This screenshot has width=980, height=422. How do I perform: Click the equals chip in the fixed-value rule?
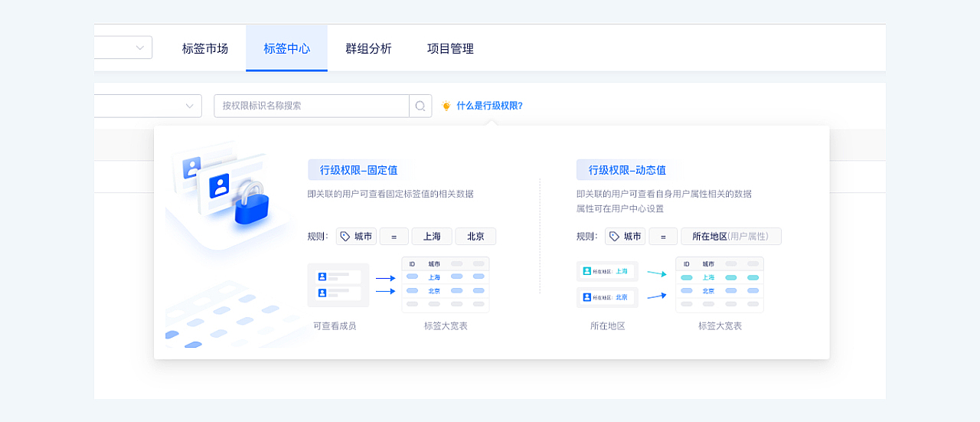tap(394, 237)
